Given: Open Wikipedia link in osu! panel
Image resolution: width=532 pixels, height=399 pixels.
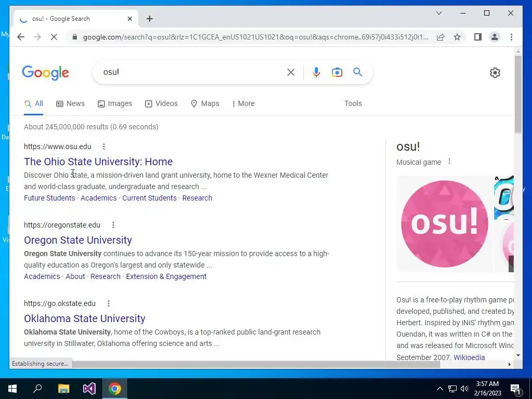Looking at the screenshot, I should point(469,357).
